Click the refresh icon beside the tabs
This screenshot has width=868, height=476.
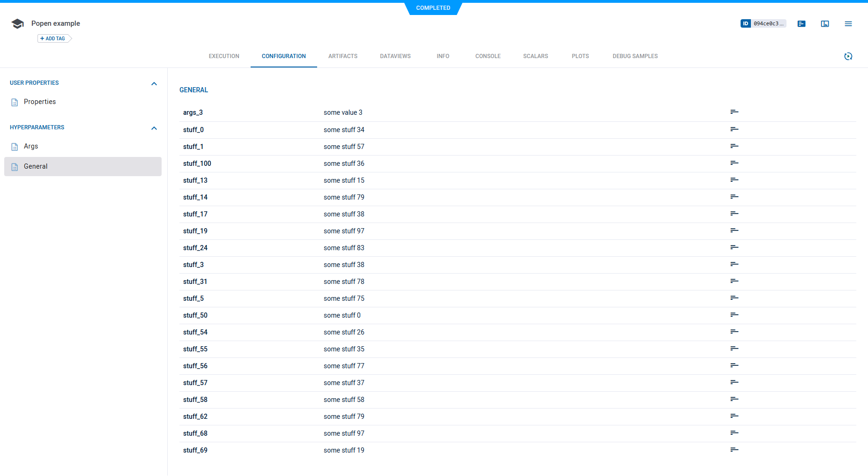(x=848, y=56)
